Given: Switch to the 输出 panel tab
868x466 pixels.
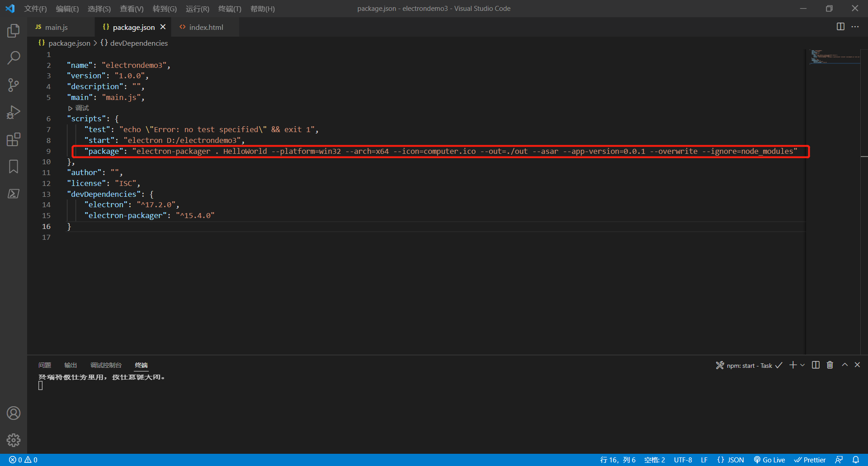Looking at the screenshot, I should [71, 365].
